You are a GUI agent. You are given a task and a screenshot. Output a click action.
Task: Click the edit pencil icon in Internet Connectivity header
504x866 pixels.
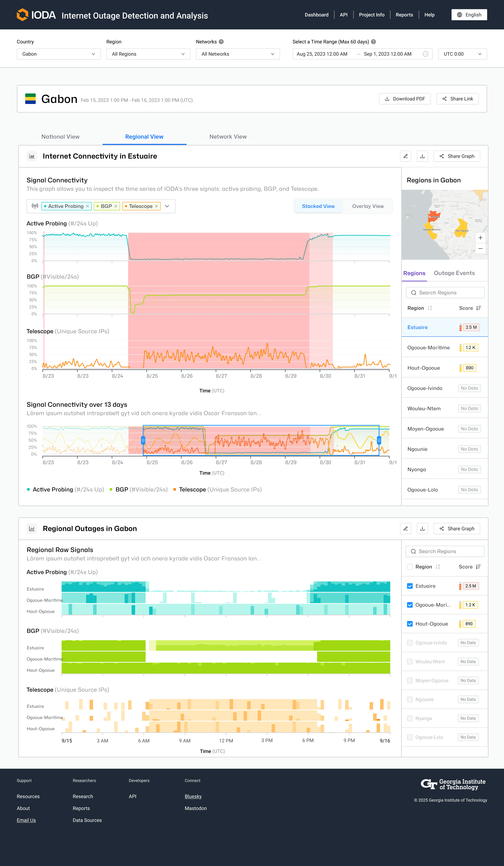click(405, 156)
